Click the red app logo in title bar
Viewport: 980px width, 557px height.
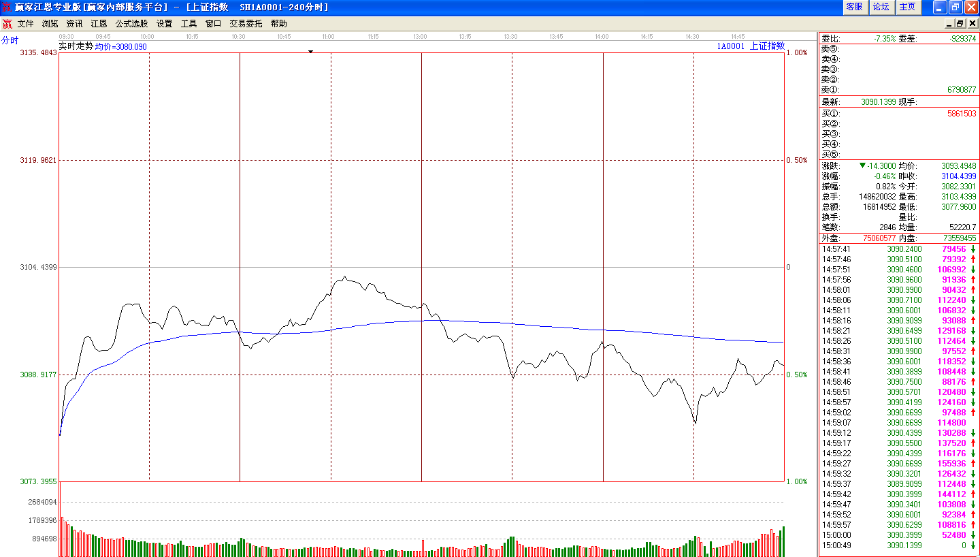7,7
